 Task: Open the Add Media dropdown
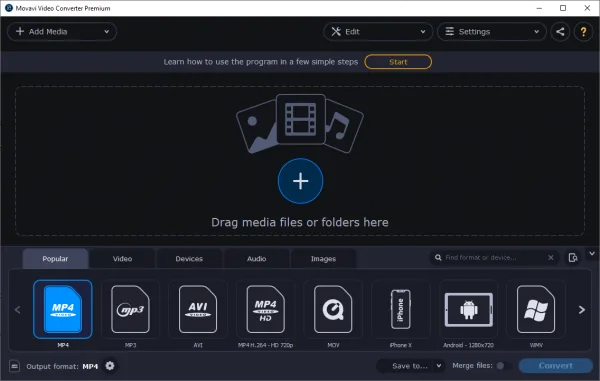pyautogui.click(x=62, y=32)
